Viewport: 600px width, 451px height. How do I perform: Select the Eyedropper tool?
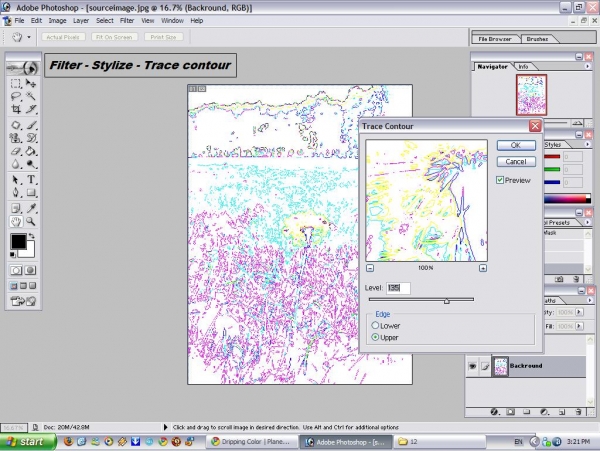[x=31, y=208]
